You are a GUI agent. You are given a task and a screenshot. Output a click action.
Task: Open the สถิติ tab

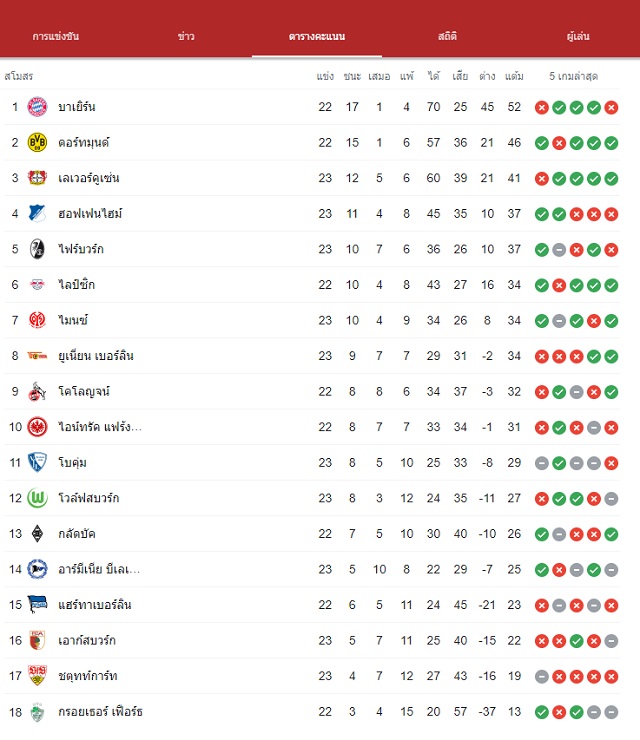point(447,36)
